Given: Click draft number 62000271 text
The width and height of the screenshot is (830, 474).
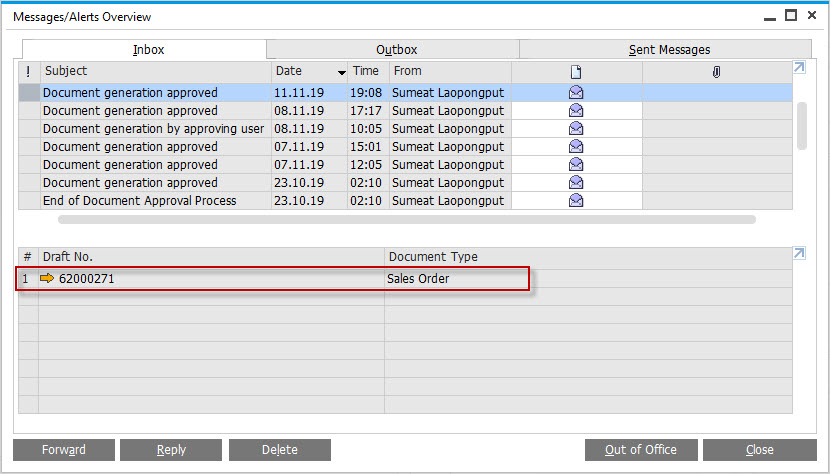Looking at the screenshot, I should click(87, 279).
